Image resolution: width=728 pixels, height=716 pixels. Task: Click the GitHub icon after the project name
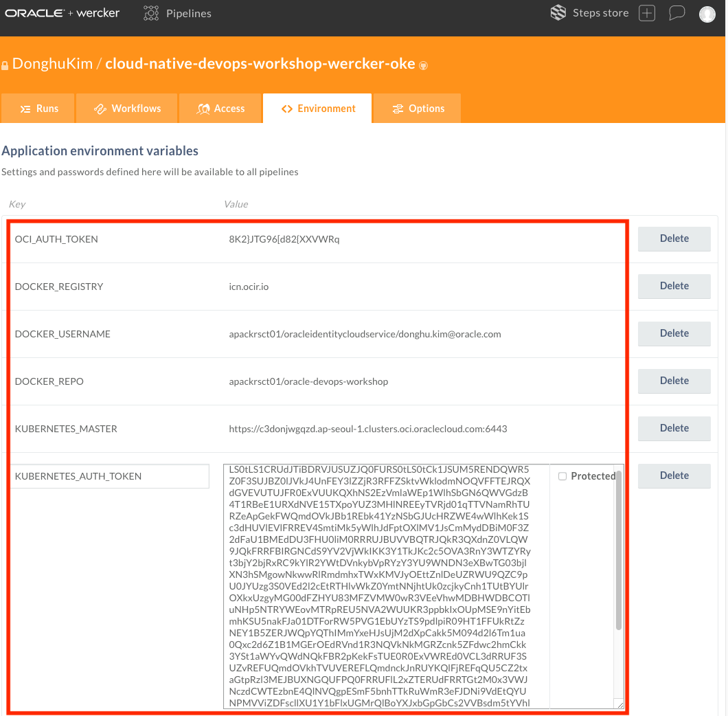423,65
